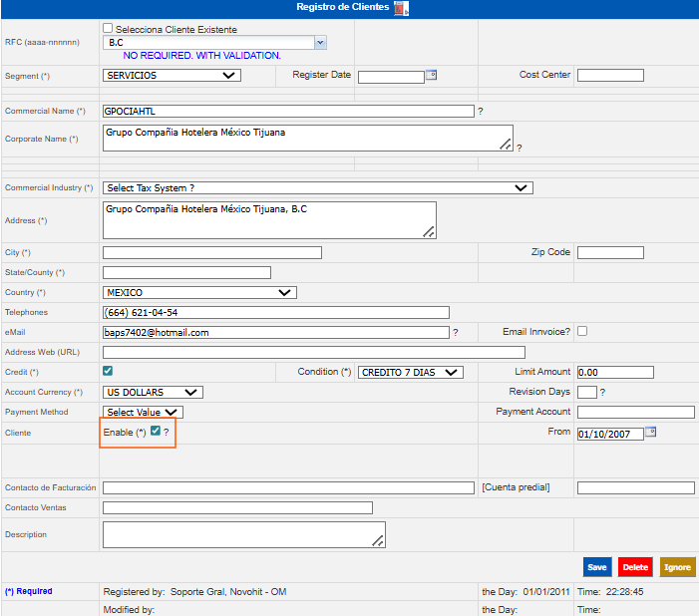Open the Register Date calendar picker

(x=432, y=74)
